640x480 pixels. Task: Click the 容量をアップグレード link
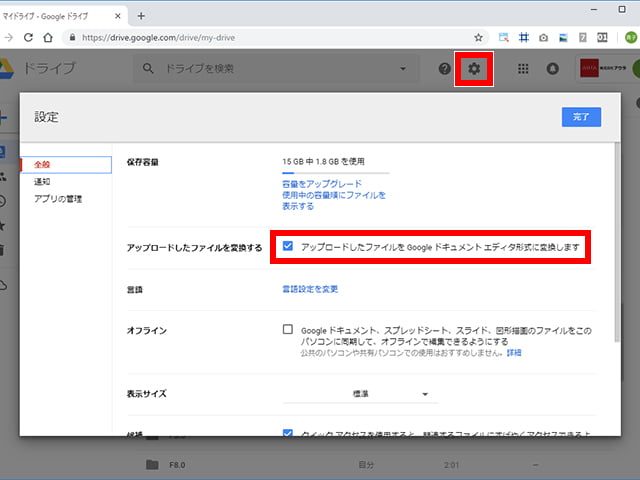click(320, 184)
